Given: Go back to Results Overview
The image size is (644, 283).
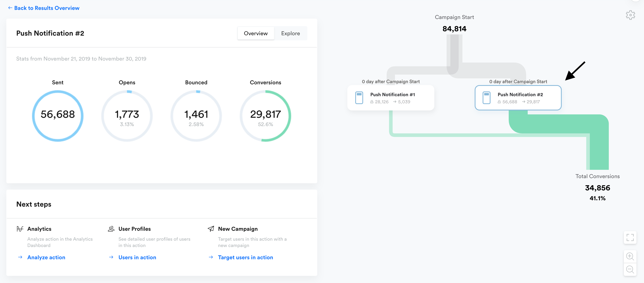Looking at the screenshot, I should click(47, 8).
